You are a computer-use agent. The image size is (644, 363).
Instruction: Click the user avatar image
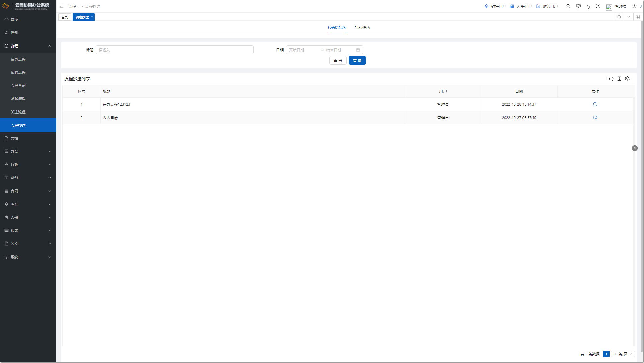coord(609,7)
